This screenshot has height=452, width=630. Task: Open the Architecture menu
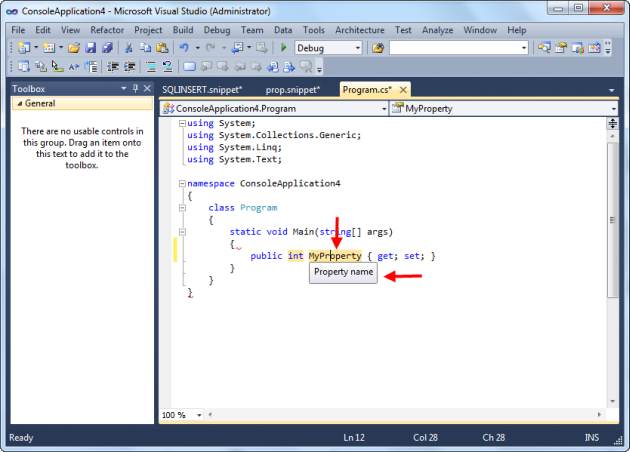(359, 30)
